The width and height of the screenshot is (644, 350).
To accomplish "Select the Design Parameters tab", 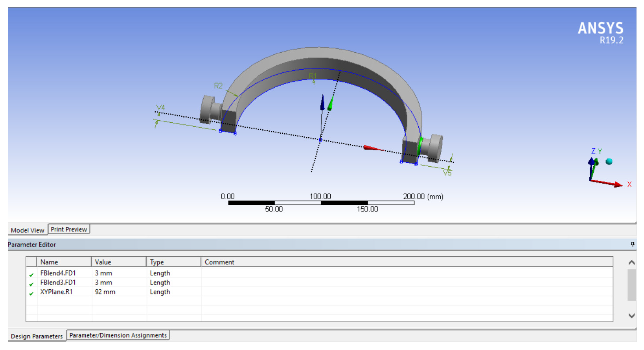I will (x=37, y=336).
